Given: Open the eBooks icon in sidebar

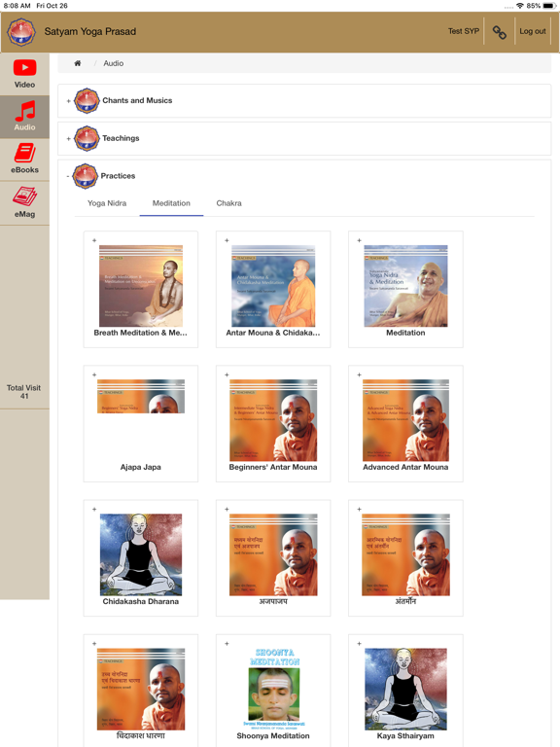Looking at the screenshot, I should tap(24, 153).
